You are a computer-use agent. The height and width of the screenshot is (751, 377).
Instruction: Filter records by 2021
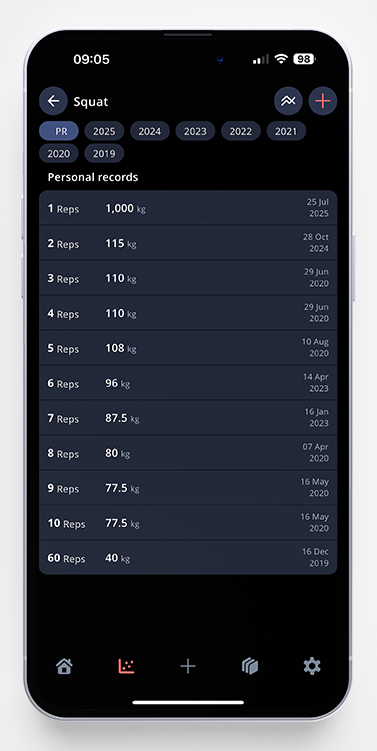[286, 131]
